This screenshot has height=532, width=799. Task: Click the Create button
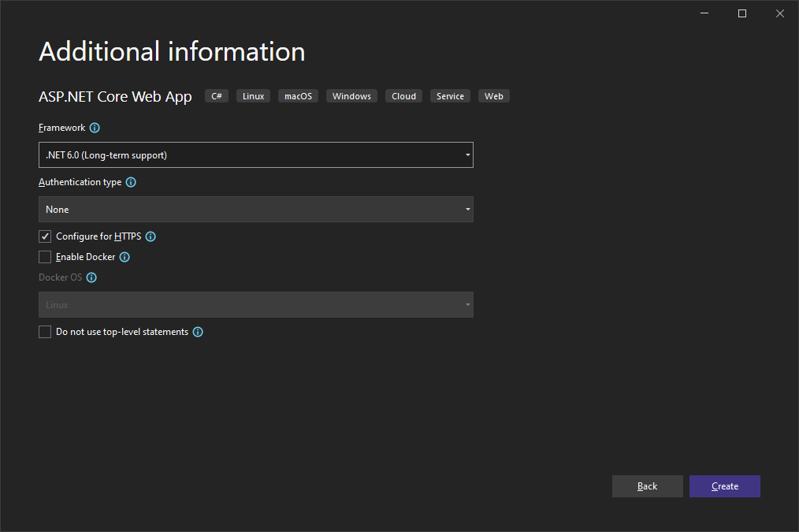tap(725, 486)
